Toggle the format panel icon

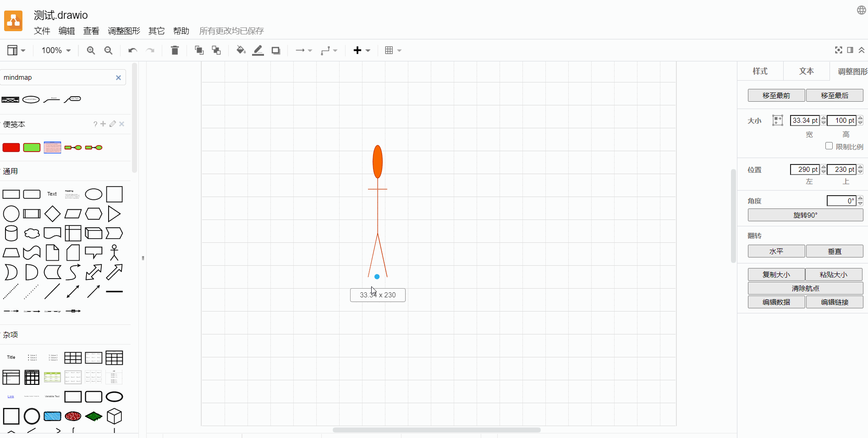(850, 50)
